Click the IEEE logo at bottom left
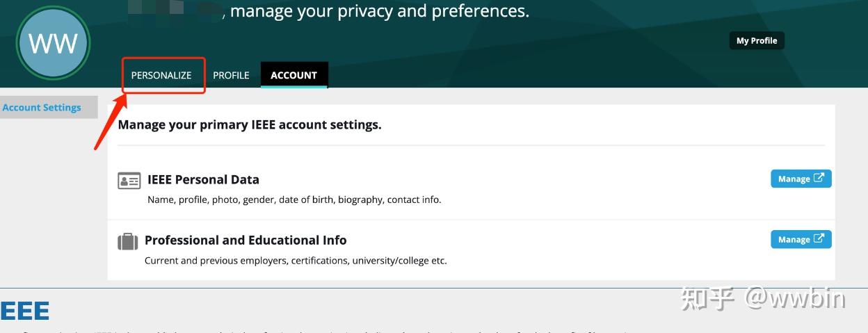The width and height of the screenshot is (868, 333). click(25, 311)
